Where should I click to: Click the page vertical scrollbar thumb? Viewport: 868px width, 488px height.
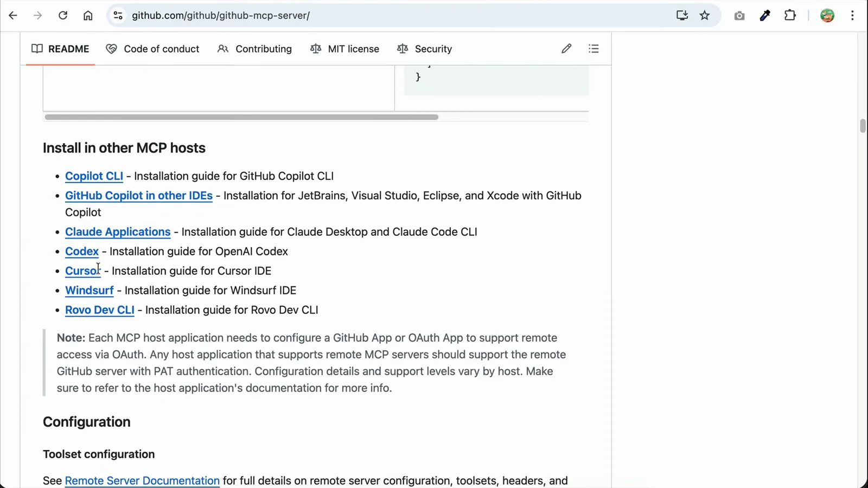[x=863, y=126]
